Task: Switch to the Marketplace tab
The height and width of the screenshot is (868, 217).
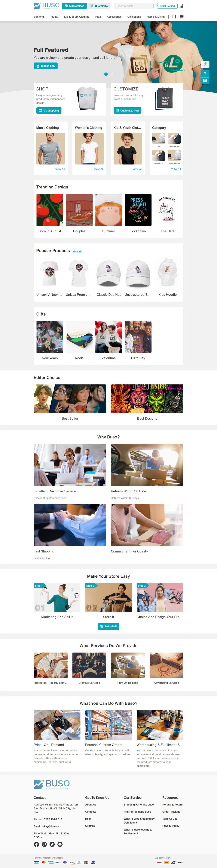Action: pos(74,6)
